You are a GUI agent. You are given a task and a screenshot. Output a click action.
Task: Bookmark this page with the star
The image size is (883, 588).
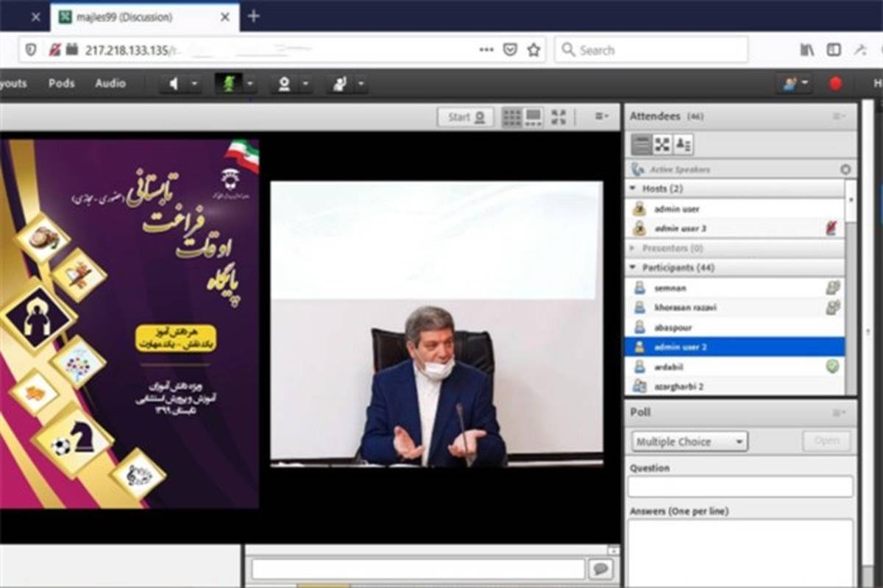coord(533,50)
